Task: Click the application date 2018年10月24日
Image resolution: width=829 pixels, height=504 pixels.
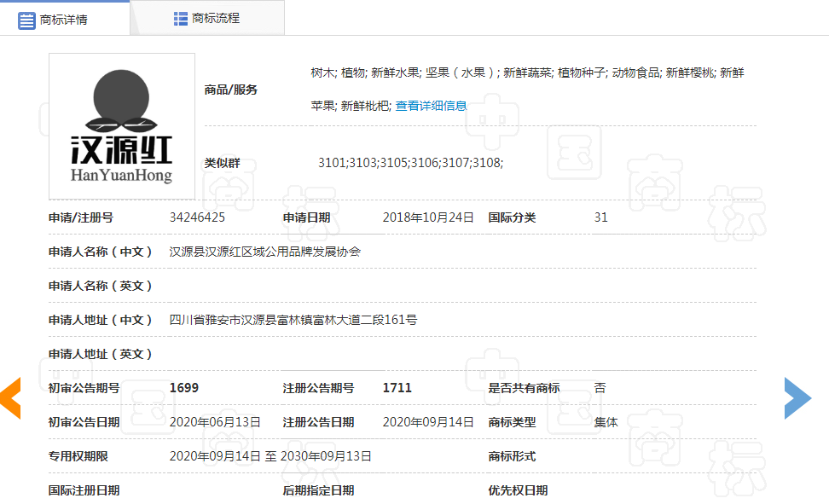Action: pos(428,217)
